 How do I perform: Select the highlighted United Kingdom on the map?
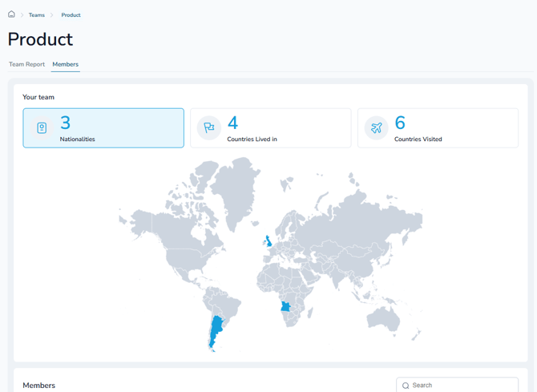point(269,240)
